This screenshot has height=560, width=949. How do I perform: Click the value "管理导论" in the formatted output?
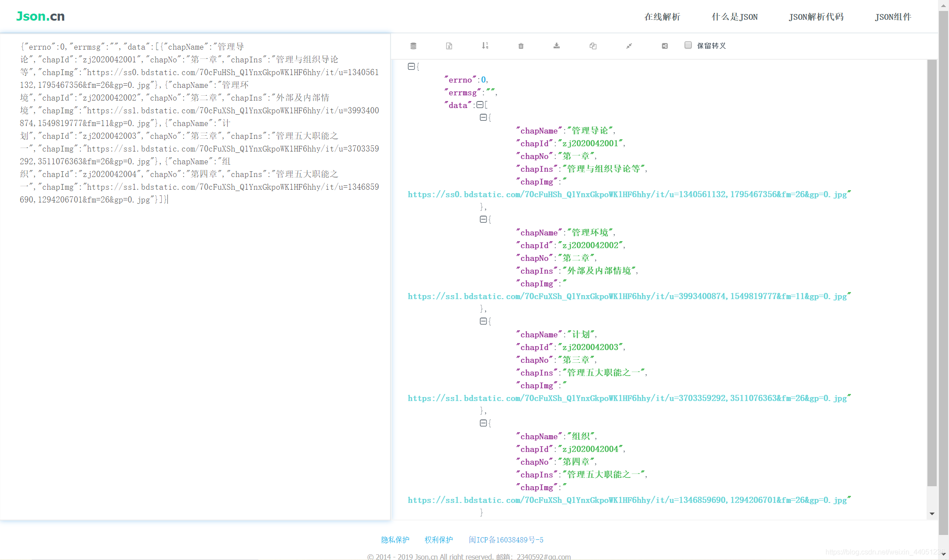point(590,131)
